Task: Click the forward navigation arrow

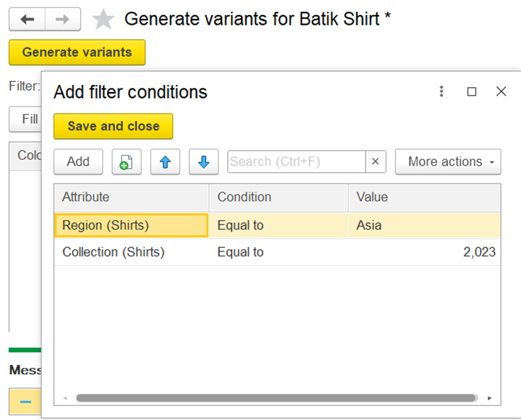Action: (x=62, y=20)
